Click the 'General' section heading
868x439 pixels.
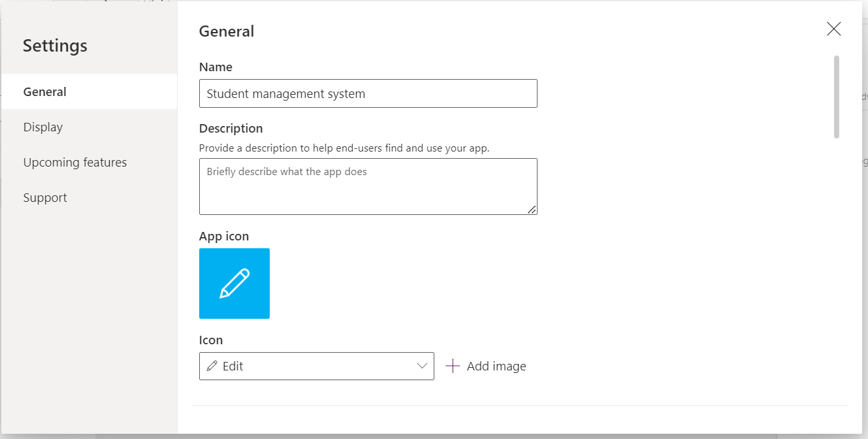click(227, 31)
